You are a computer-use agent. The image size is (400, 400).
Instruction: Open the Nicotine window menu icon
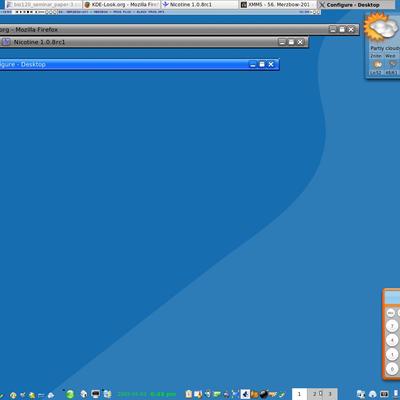(x=6, y=42)
